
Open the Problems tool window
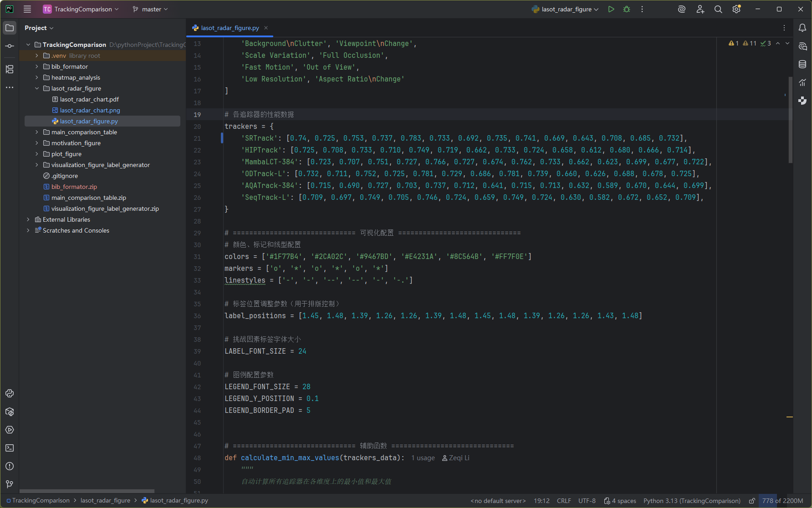coord(10,466)
